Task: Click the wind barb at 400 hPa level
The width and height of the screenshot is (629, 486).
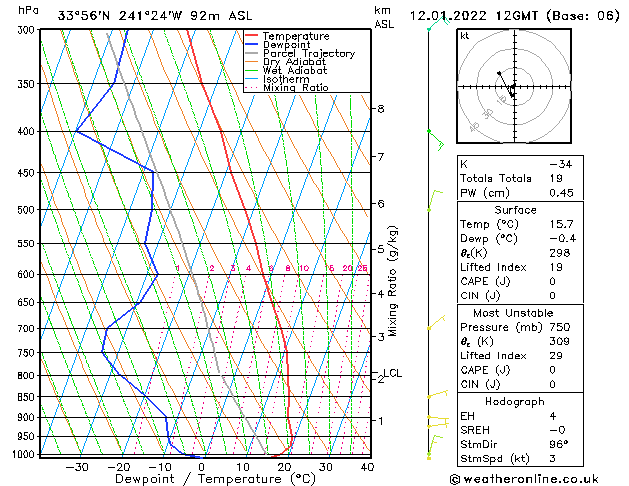Action: [436, 140]
